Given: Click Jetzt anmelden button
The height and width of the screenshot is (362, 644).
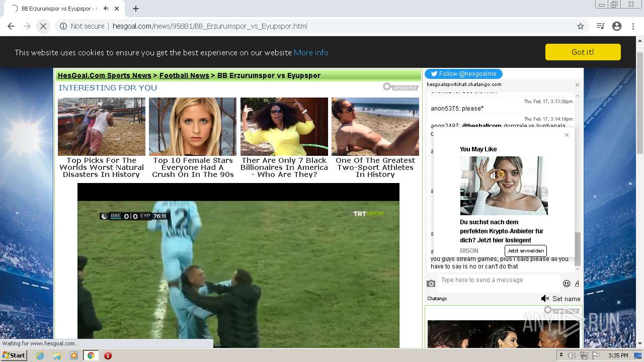Looking at the screenshot, I should point(525,250).
